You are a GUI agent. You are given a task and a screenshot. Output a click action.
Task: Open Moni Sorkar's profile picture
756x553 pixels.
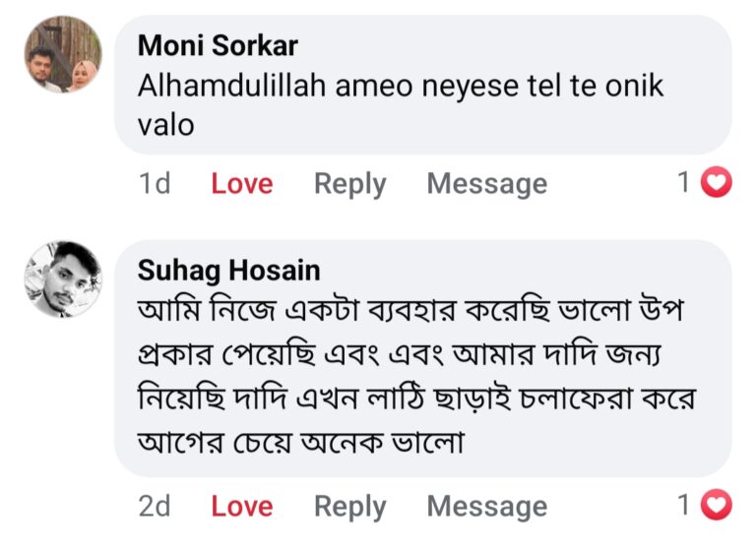coord(63,55)
